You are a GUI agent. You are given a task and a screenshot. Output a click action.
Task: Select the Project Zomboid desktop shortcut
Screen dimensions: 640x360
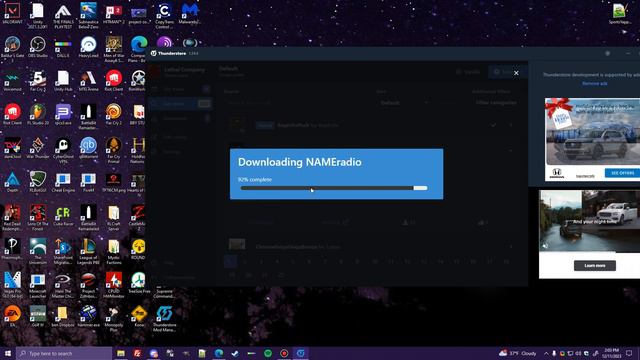(88, 285)
